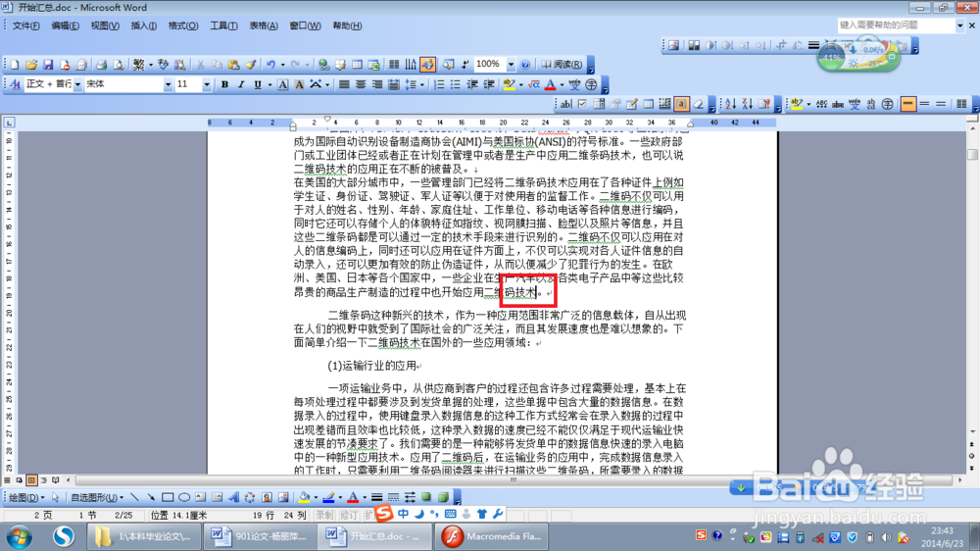This screenshot has height=551, width=980.
Task: Click the Print icon
Action: tap(101, 65)
